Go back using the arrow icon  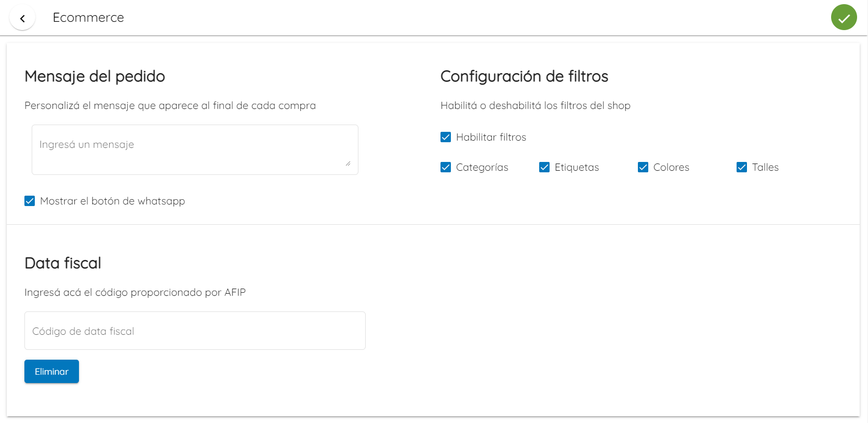tap(22, 18)
